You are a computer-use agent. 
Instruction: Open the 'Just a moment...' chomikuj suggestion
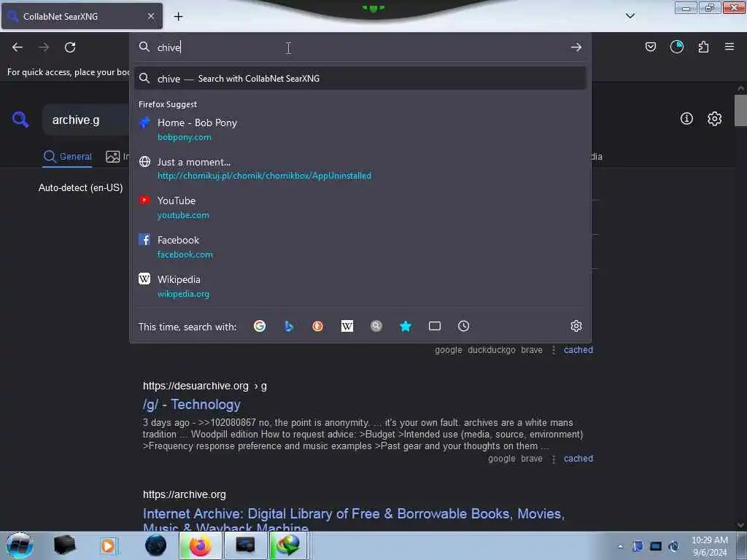tap(360, 168)
